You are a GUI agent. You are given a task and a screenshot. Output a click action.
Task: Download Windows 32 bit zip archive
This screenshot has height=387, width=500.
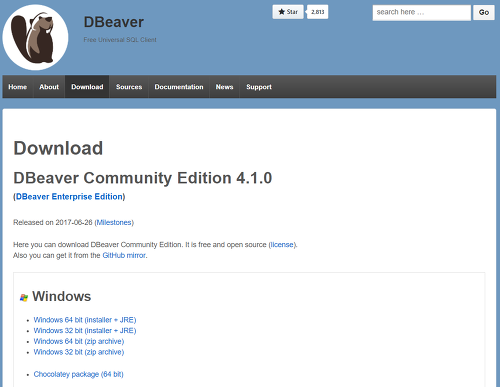point(79,352)
